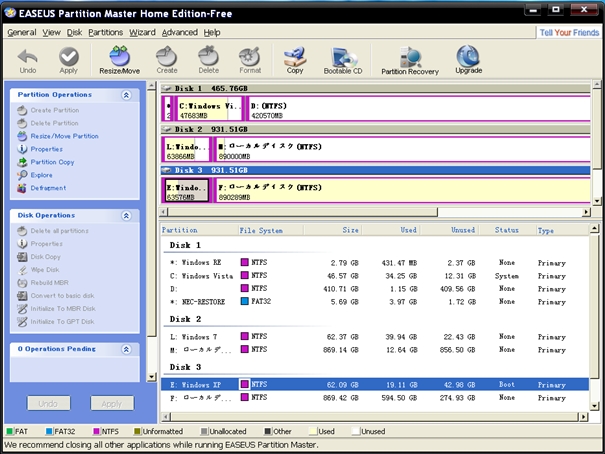
Task: Click the Tell Your Friends link
Action: (x=569, y=33)
